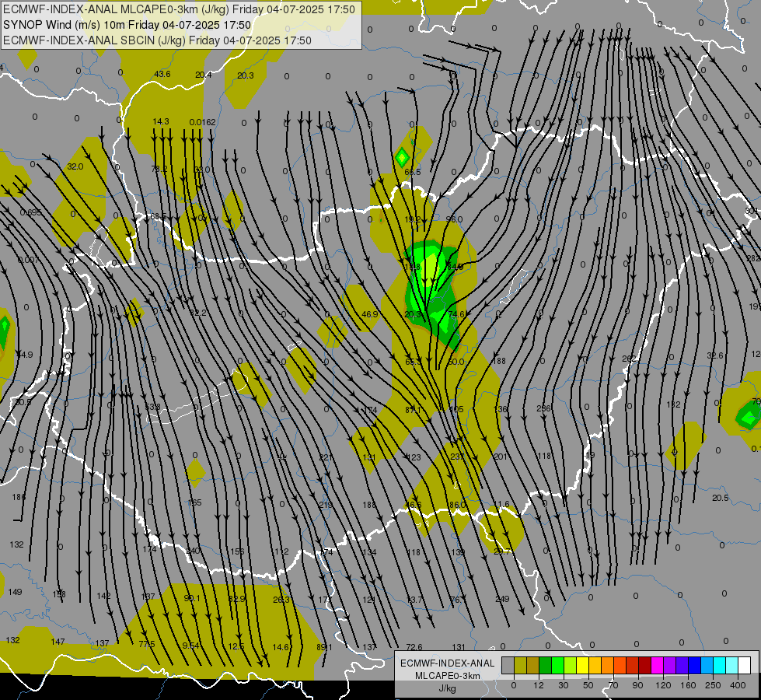Click the legend tick label '12'
This screenshot has width=761, height=700.
pos(539,685)
